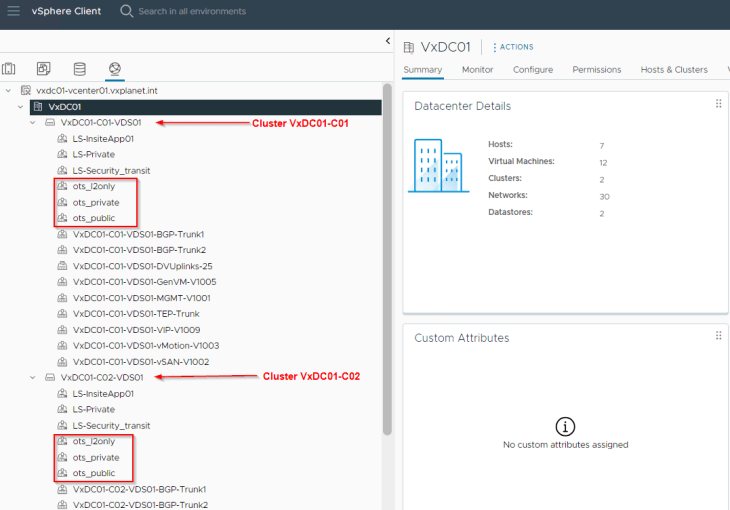Collapse the navigator pane arrow

(388, 41)
